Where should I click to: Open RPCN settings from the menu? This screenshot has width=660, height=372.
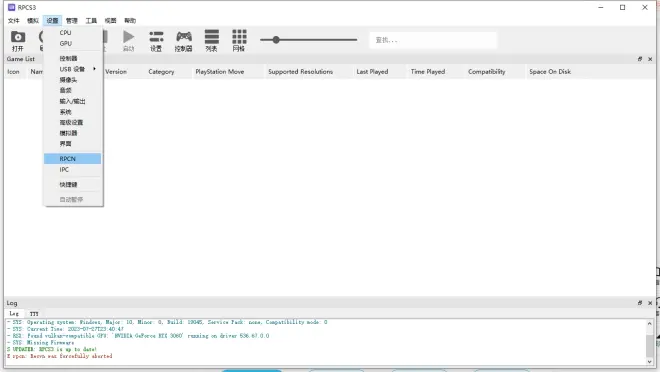(73, 159)
